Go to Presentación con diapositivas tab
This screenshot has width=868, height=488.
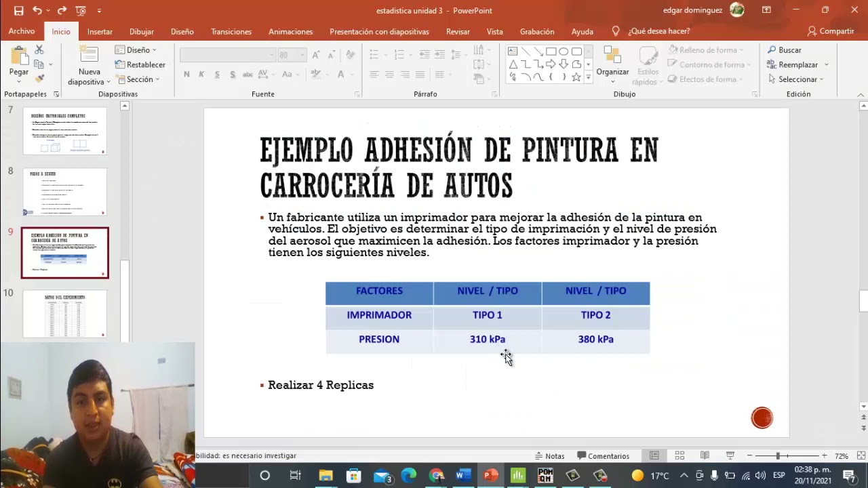tap(379, 31)
